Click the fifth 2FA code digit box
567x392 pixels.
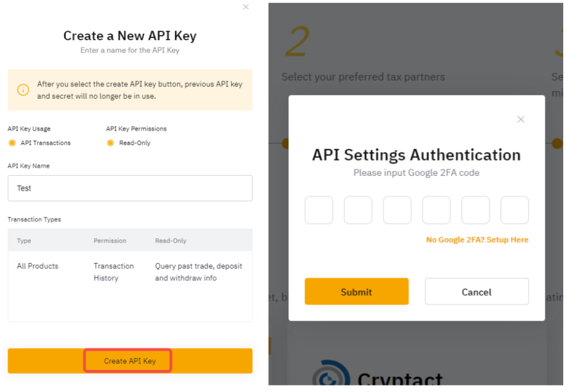coord(475,210)
